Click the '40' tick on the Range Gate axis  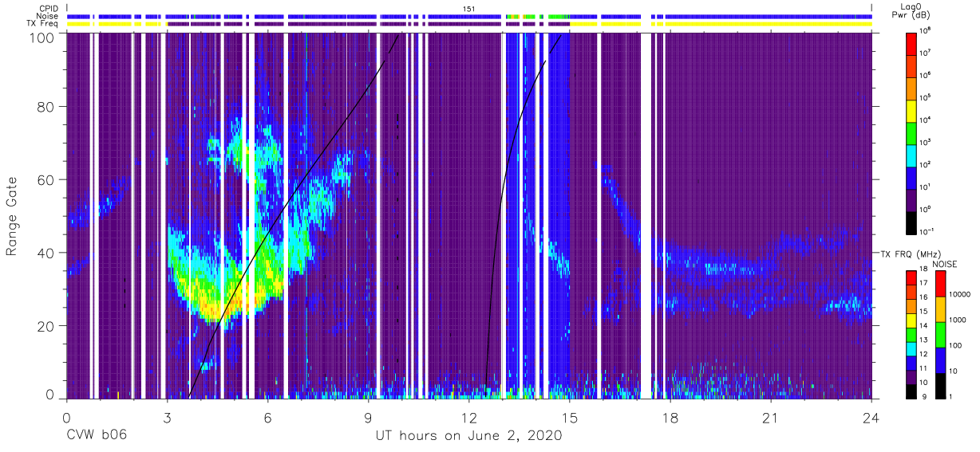pyautogui.click(x=46, y=253)
